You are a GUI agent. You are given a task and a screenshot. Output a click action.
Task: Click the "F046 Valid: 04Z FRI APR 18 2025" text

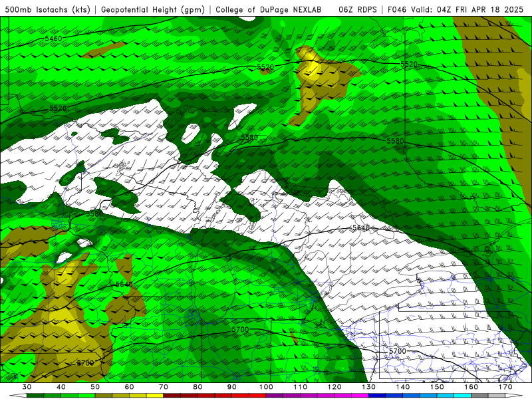(456, 9)
